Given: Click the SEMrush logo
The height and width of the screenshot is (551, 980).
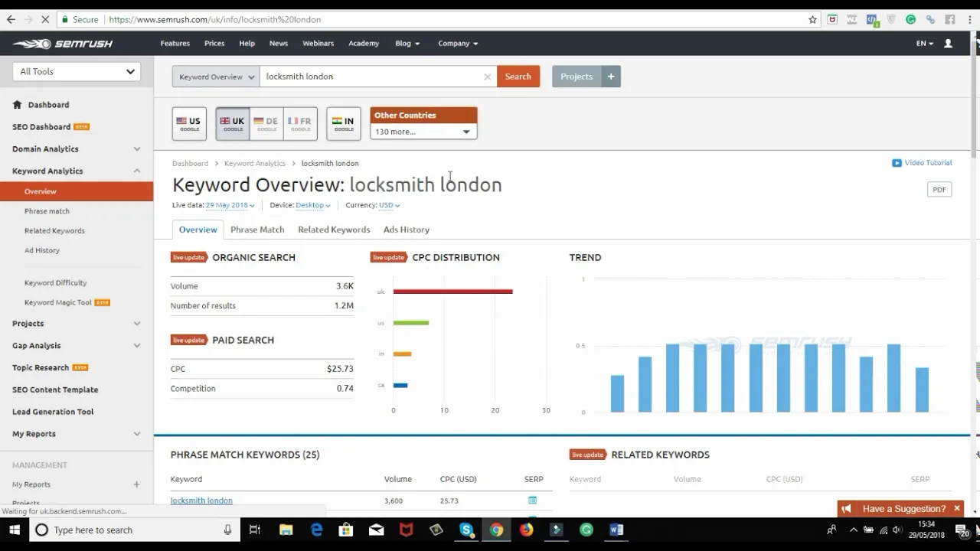Looking at the screenshot, I should (63, 44).
